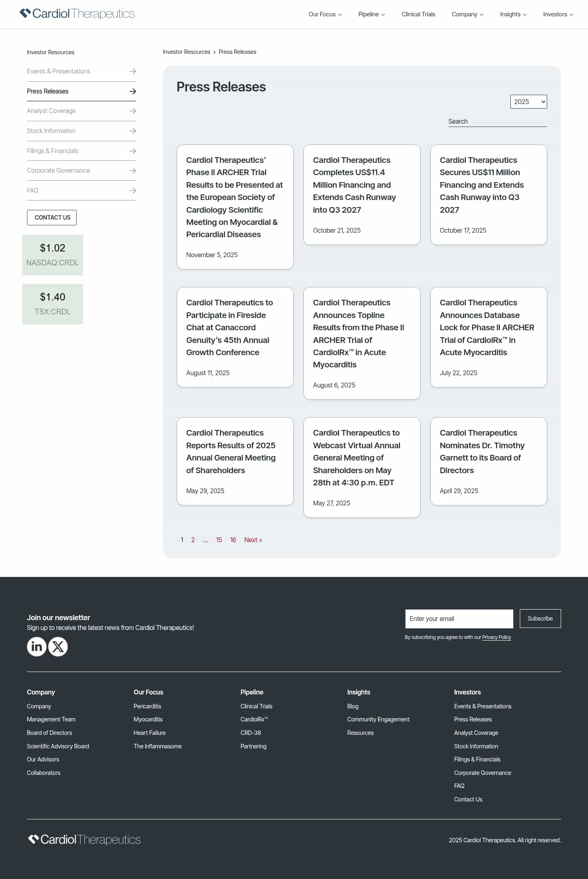Click the Subscribe button
This screenshot has height=879, width=588.
point(540,619)
